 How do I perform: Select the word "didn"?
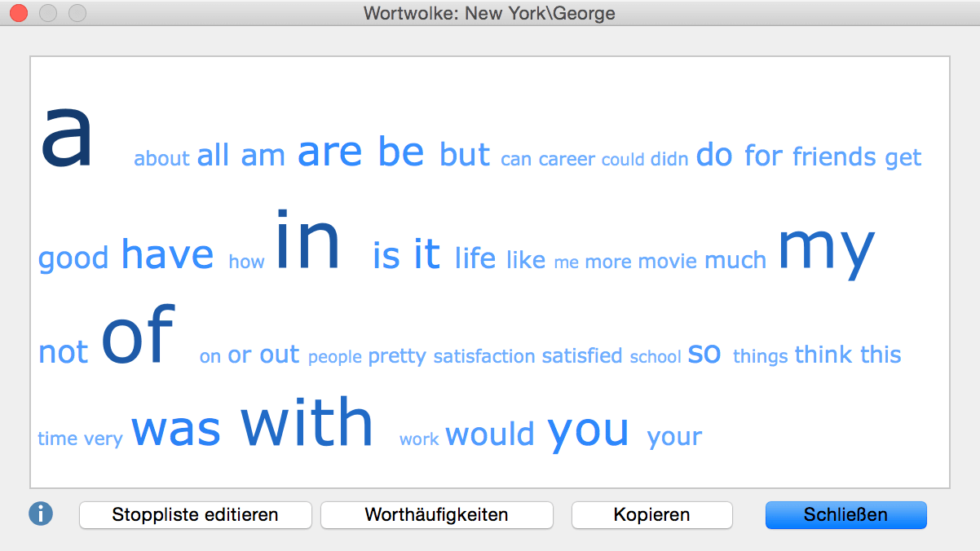tap(669, 159)
